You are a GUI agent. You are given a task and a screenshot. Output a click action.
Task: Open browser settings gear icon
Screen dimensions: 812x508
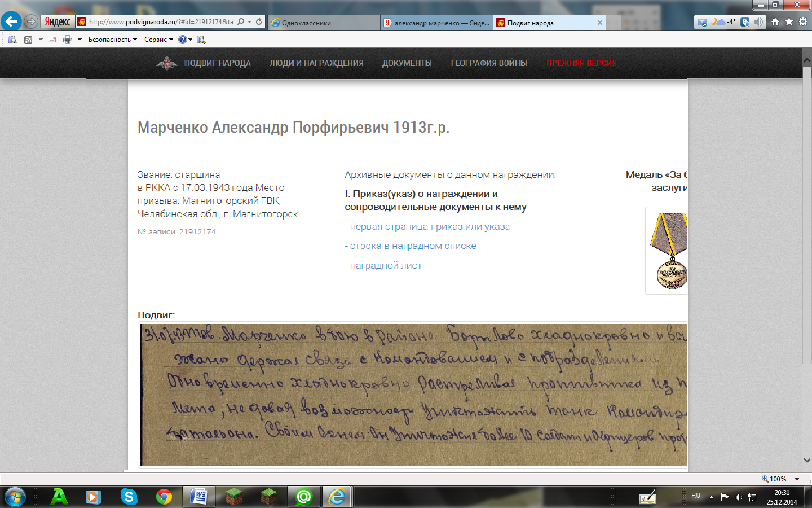click(x=803, y=22)
